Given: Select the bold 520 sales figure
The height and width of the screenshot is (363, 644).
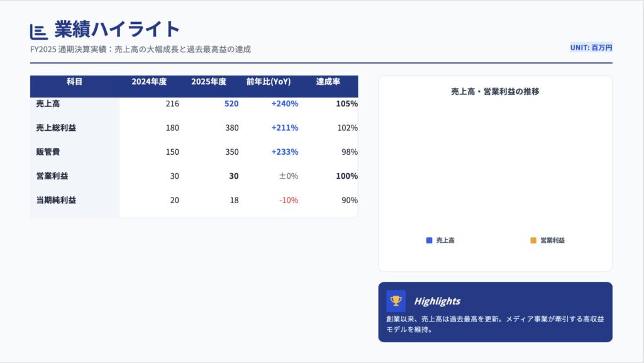Looking at the screenshot, I should [231, 104].
